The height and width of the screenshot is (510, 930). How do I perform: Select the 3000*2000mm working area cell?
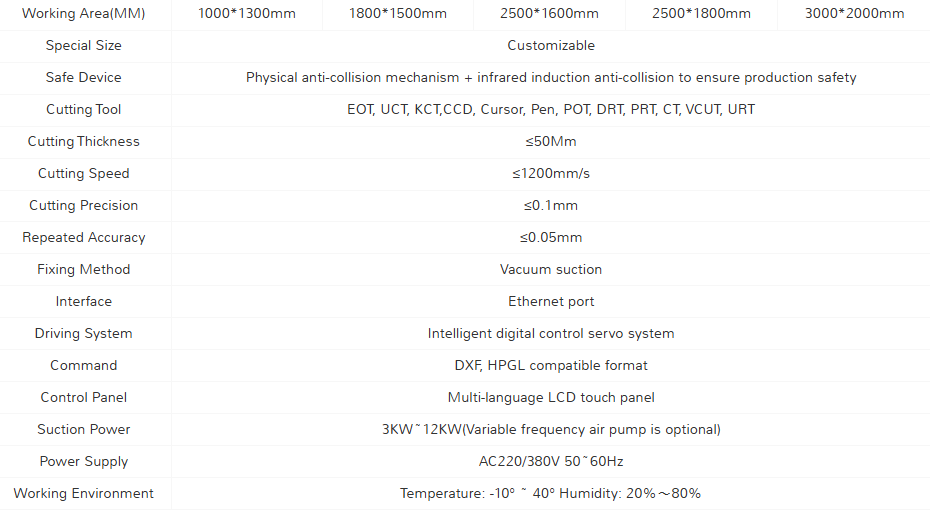[854, 13]
